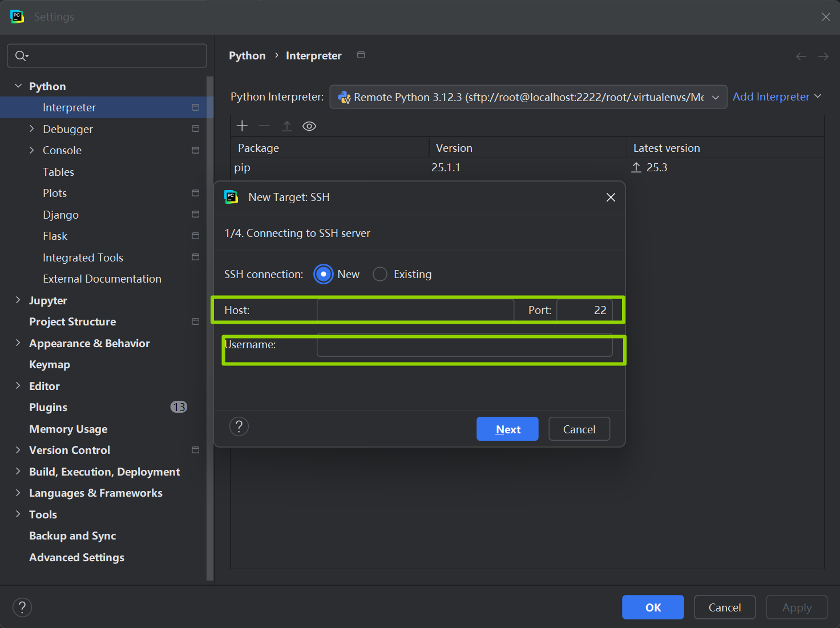Click the settings search field
Screen dimensions: 840x628
pos(107,56)
